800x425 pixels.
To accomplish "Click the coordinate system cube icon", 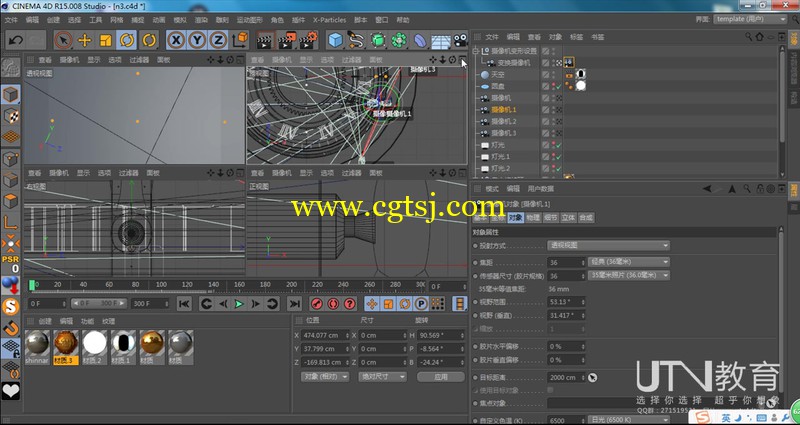I will pos(240,40).
